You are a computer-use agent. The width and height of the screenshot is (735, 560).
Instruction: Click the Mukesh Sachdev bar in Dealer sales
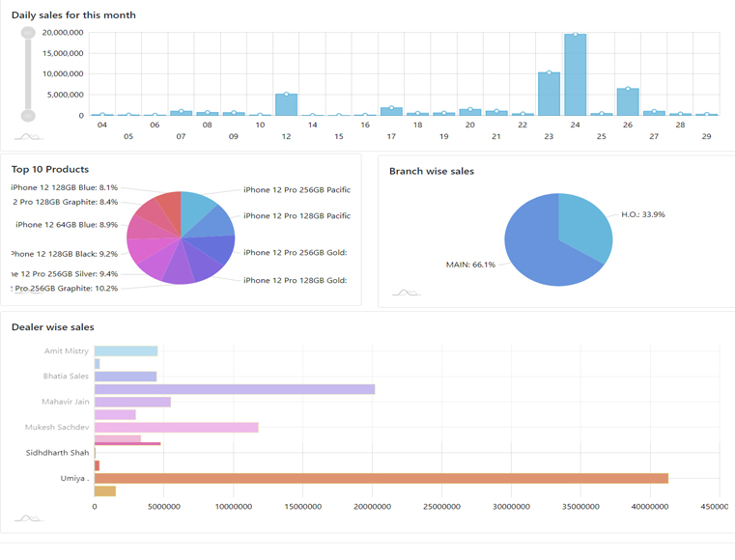pyautogui.click(x=176, y=428)
